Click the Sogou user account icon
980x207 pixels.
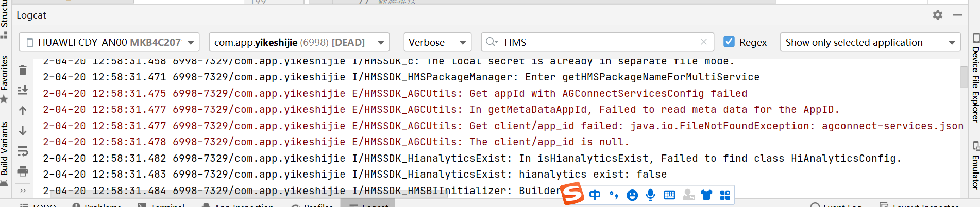point(688,195)
